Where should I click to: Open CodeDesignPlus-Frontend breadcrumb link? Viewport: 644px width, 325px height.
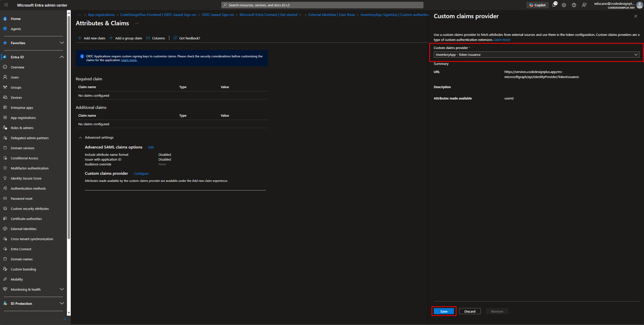[x=158, y=15]
